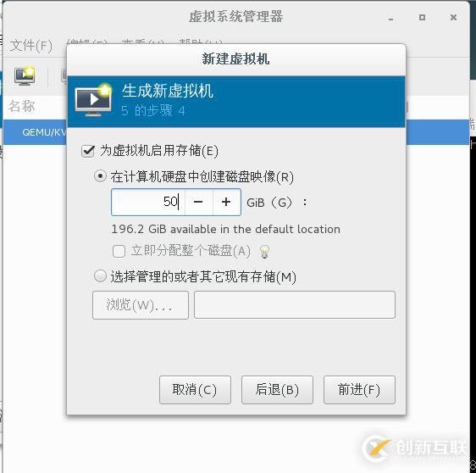Click the virtual machine monitor icon in header

93,101
